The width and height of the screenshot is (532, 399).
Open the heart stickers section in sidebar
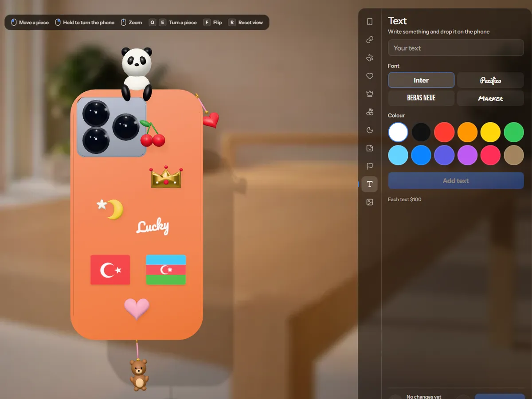370,76
